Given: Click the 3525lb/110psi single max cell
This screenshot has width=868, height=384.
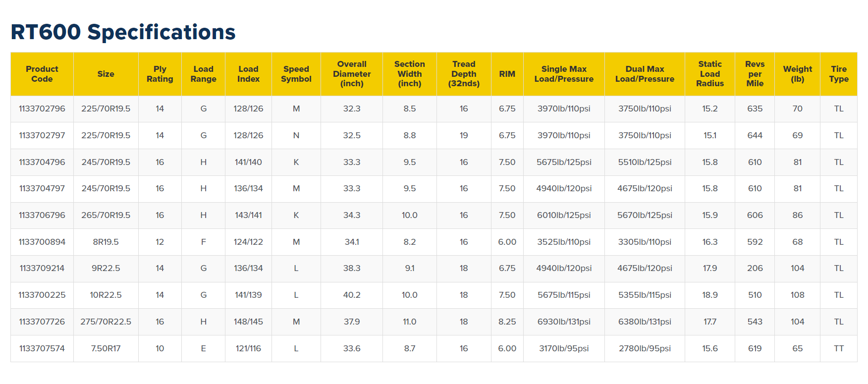Looking at the screenshot, I should [564, 242].
